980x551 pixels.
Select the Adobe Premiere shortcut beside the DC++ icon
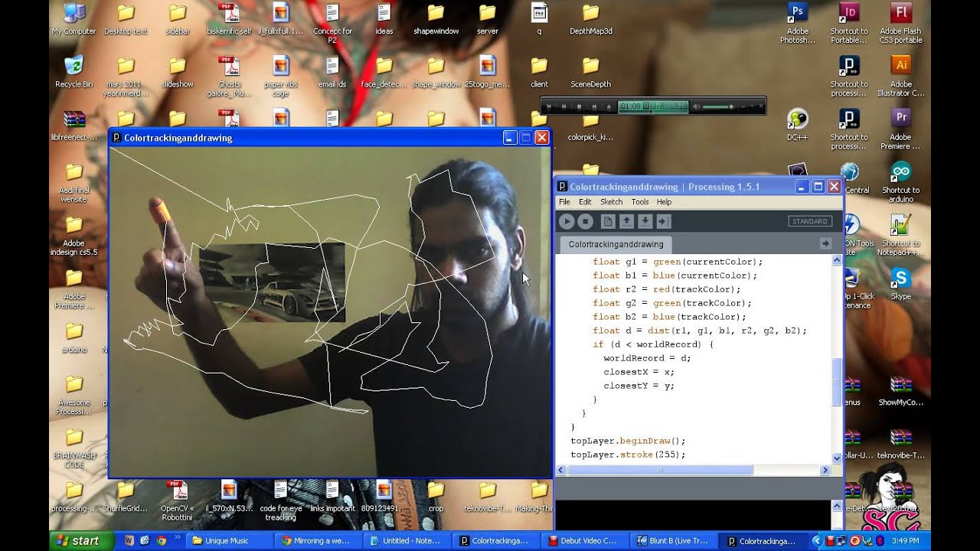point(901,129)
